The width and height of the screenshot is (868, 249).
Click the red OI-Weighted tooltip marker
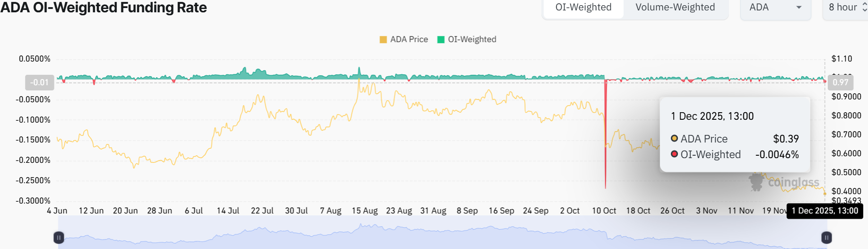pyautogui.click(x=675, y=154)
